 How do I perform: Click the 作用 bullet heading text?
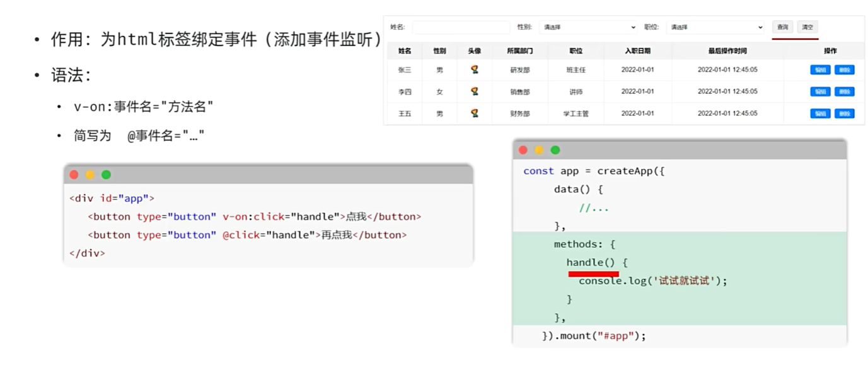[216, 40]
